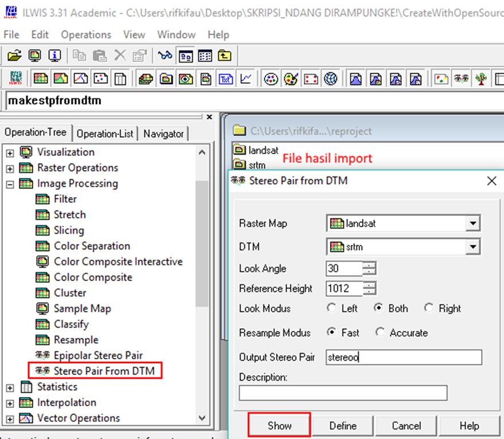This screenshot has height=439, width=504.
Task: Click the makestpfromdtm command line field
Action: (x=254, y=101)
